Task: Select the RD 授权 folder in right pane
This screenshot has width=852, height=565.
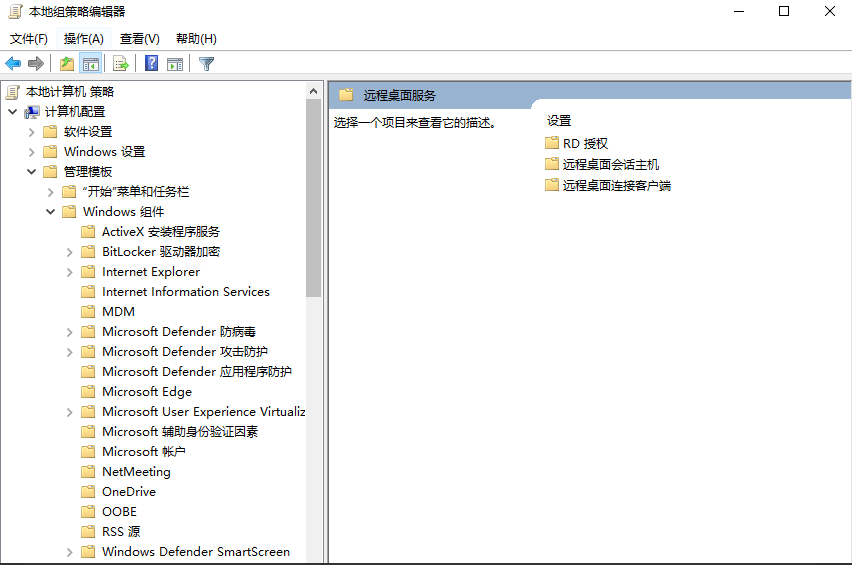Action: pyautogui.click(x=584, y=143)
